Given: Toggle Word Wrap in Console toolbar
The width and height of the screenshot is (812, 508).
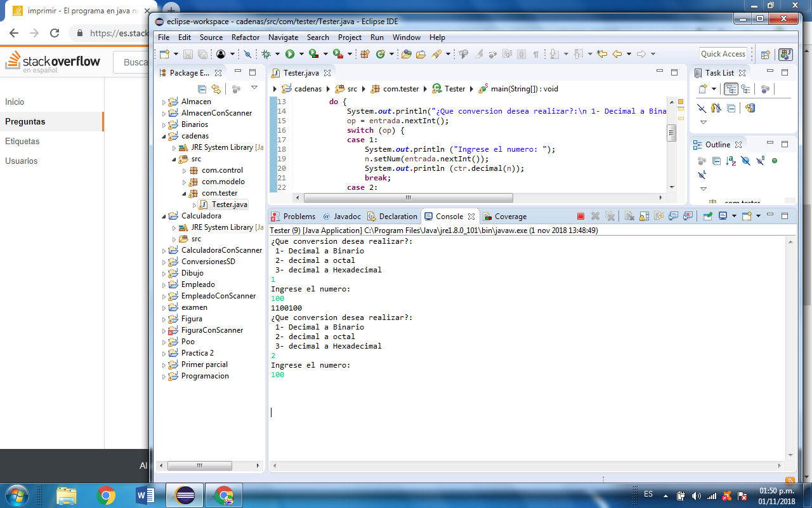Looking at the screenshot, I should tap(658, 217).
